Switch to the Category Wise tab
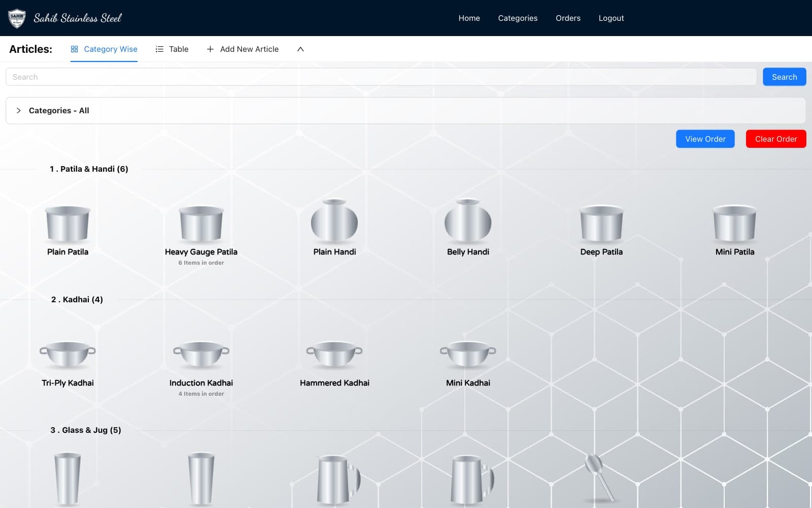The height and width of the screenshot is (508, 812). 104,49
